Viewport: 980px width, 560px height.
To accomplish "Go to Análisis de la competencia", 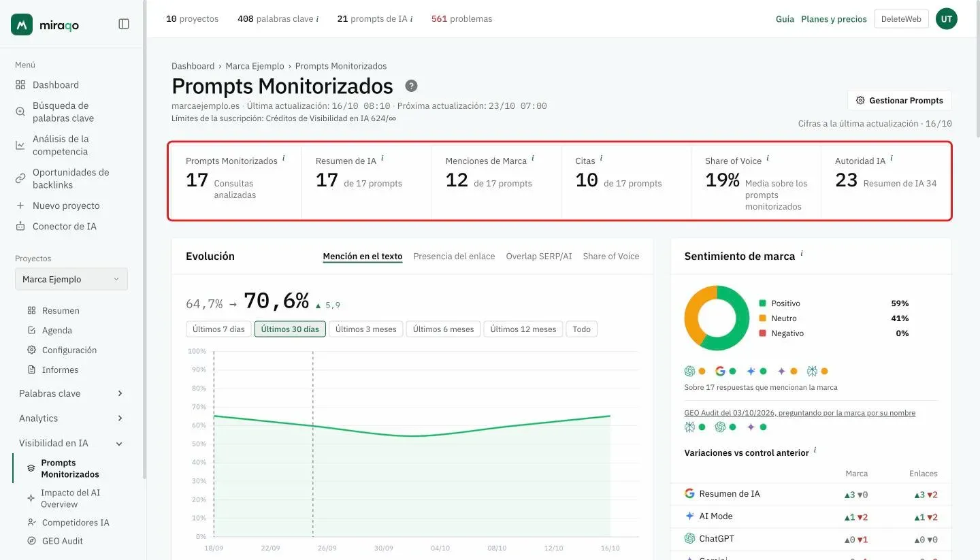I will (x=61, y=145).
